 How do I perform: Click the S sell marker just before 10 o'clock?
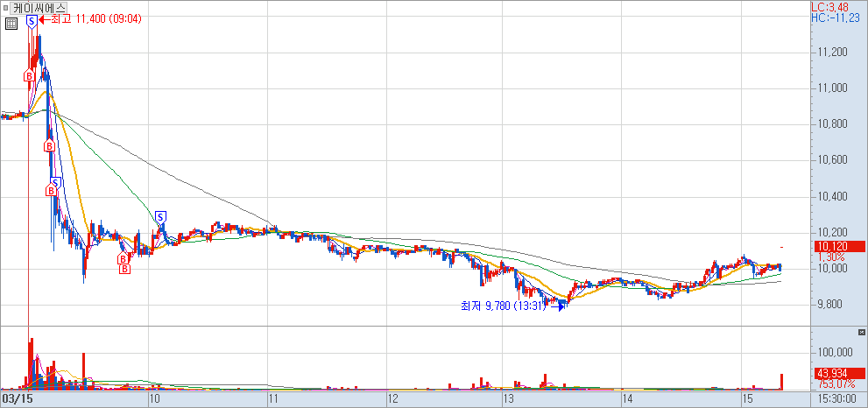tap(160, 216)
